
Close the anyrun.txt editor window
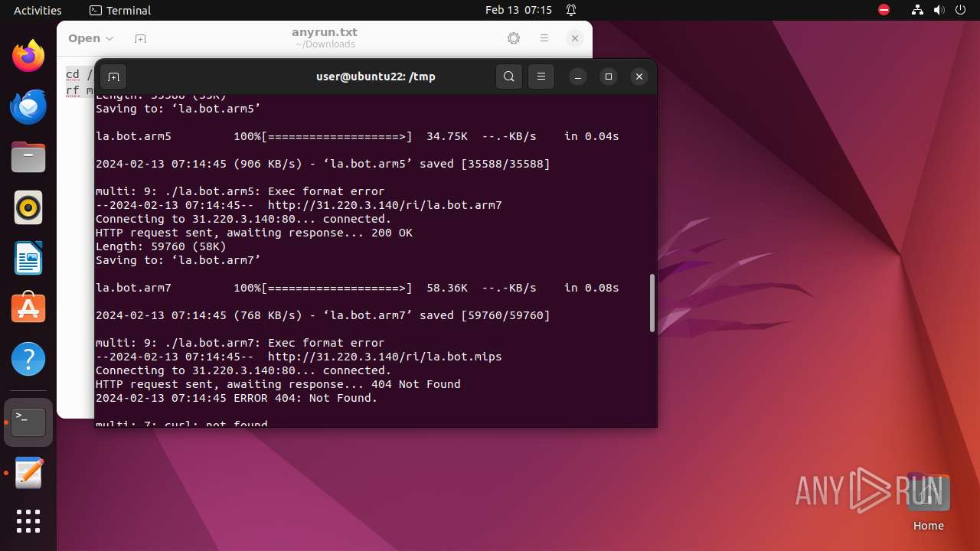pyautogui.click(x=575, y=38)
